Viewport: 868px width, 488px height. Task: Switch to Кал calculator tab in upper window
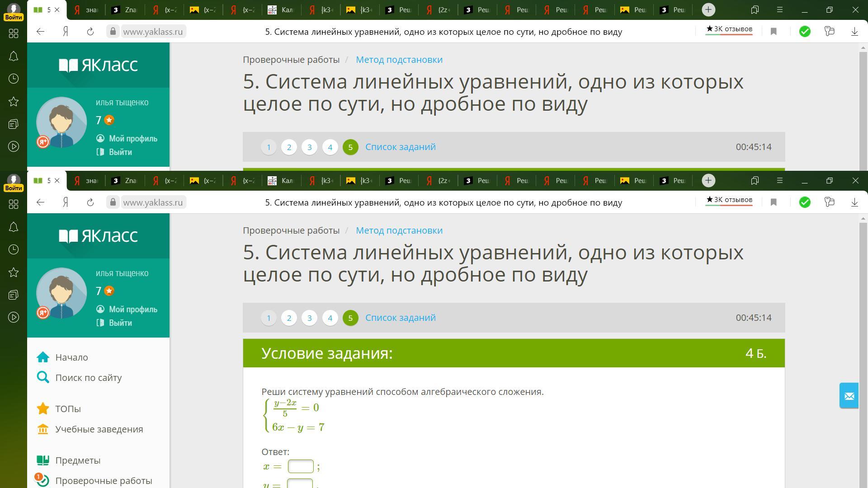click(x=281, y=10)
